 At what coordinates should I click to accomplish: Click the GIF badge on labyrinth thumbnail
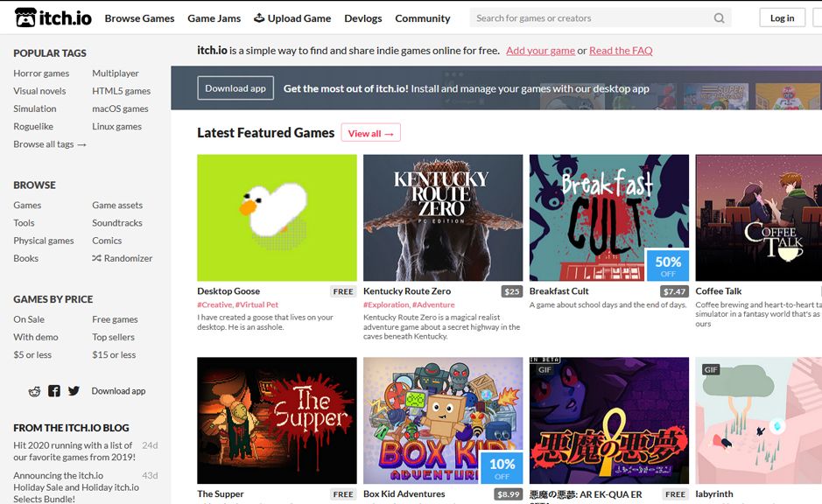[711, 369]
